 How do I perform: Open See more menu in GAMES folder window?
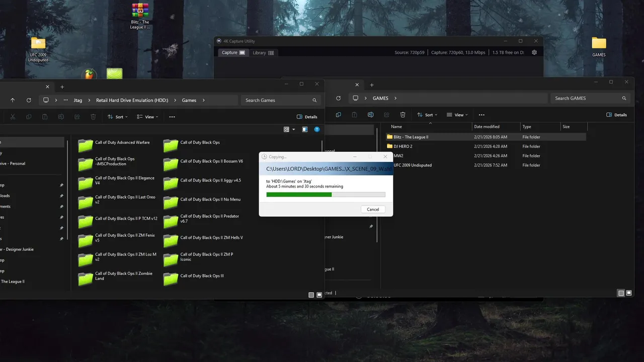[481, 115]
